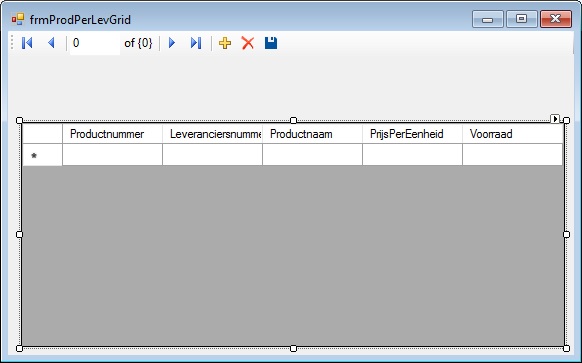Viewport: 582px width, 363px height.
Task: Add a new record with the yellow plus
Action: 225,43
